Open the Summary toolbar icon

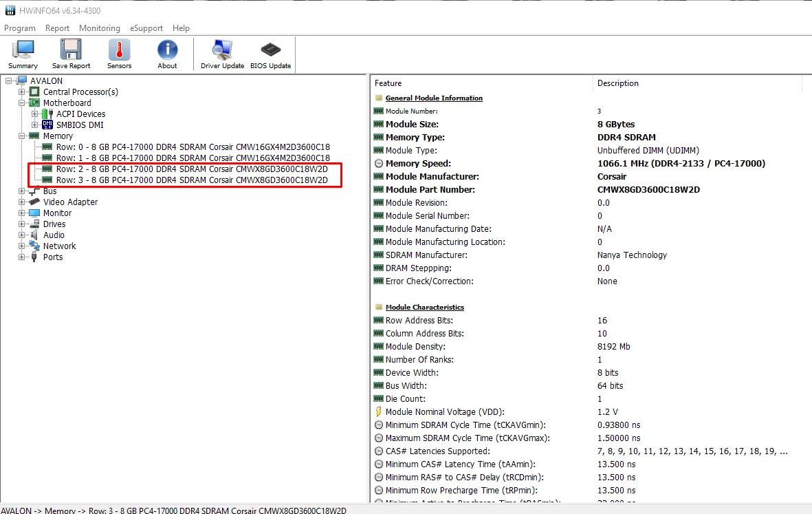pos(23,50)
